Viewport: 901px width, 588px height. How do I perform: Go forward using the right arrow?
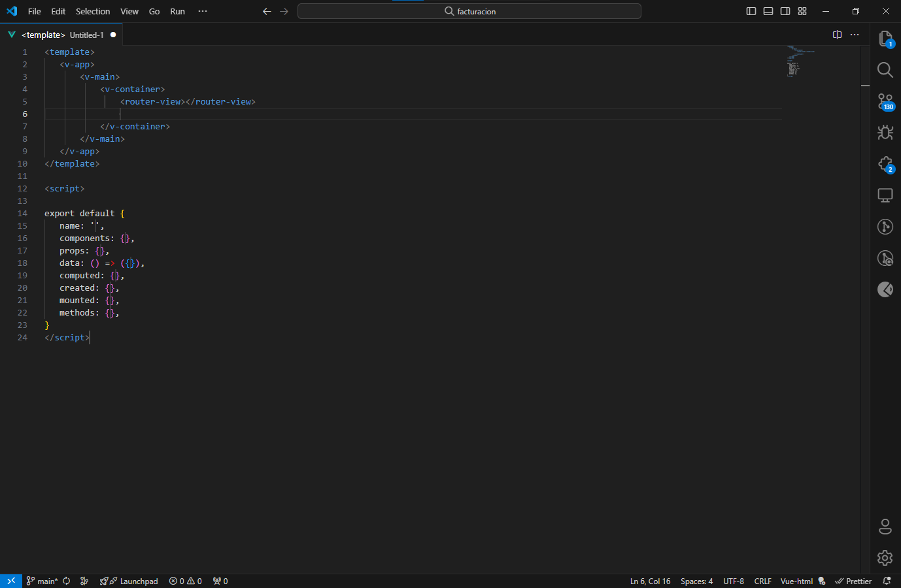[284, 11]
